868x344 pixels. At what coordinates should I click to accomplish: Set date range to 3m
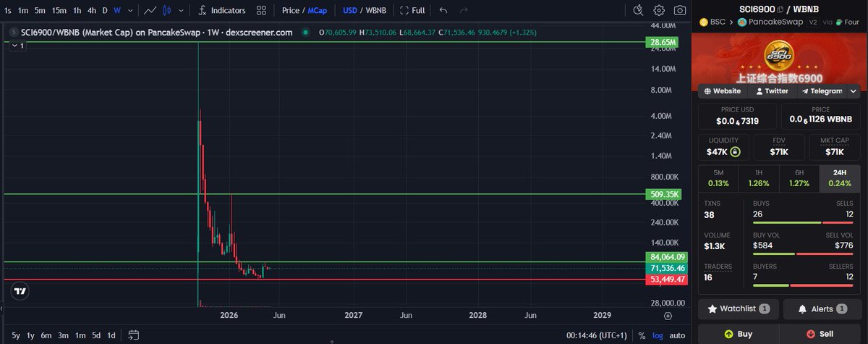[x=64, y=335]
